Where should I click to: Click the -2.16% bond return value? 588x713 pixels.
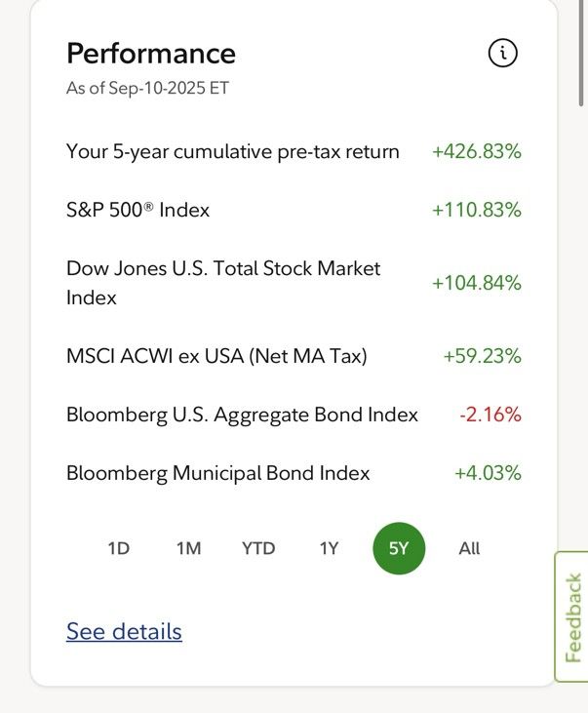point(490,415)
